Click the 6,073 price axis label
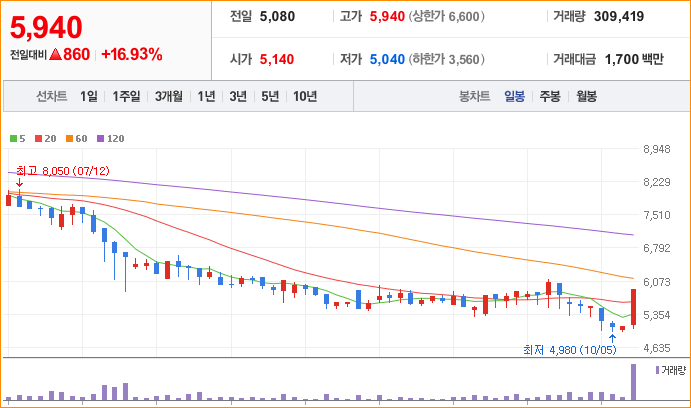 click(x=657, y=282)
